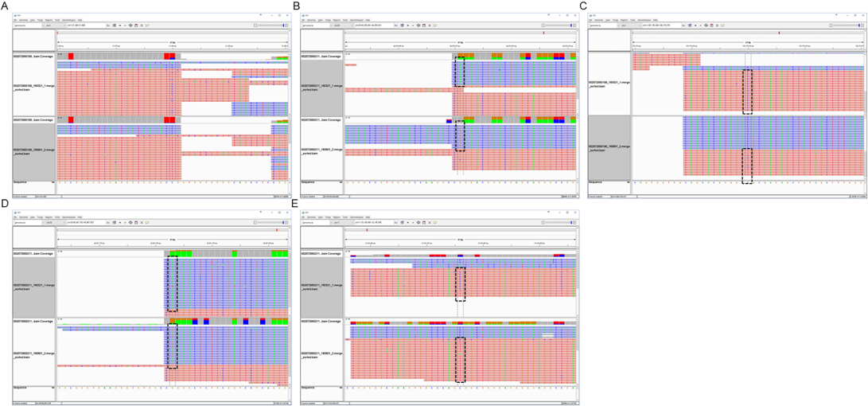Open the File menu in panel A
The height and width of the screenshot is (406, 868).
[x=14, y=19]
